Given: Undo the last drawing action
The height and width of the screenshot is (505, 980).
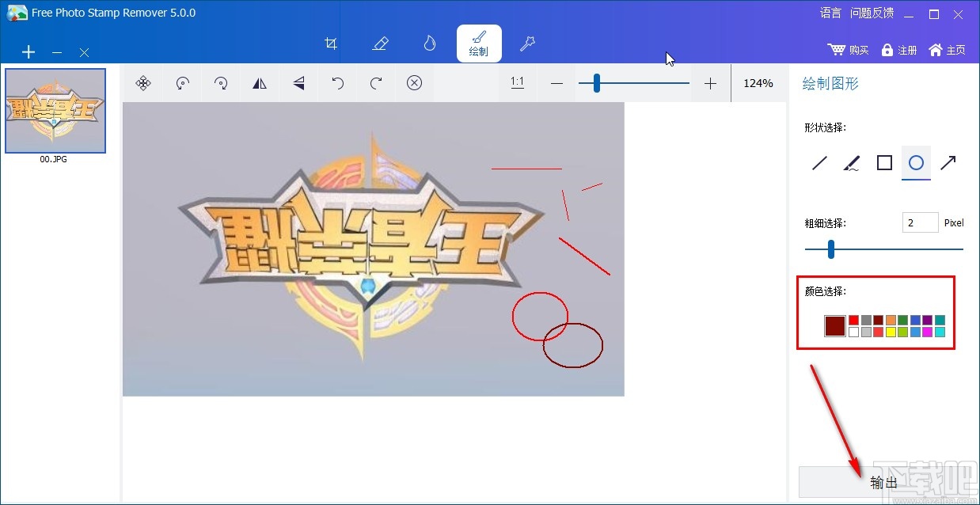Looking at the screenshot, I should point(337,82).
